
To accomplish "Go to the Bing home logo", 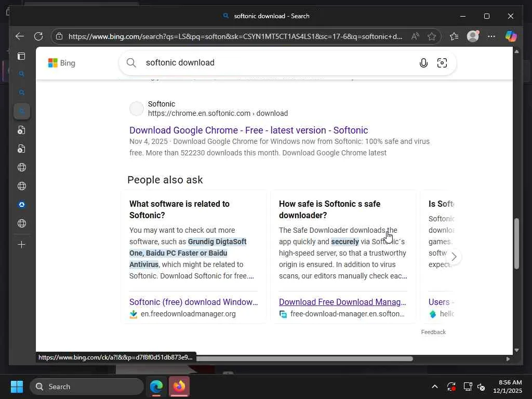I will [x=61, y=63].
